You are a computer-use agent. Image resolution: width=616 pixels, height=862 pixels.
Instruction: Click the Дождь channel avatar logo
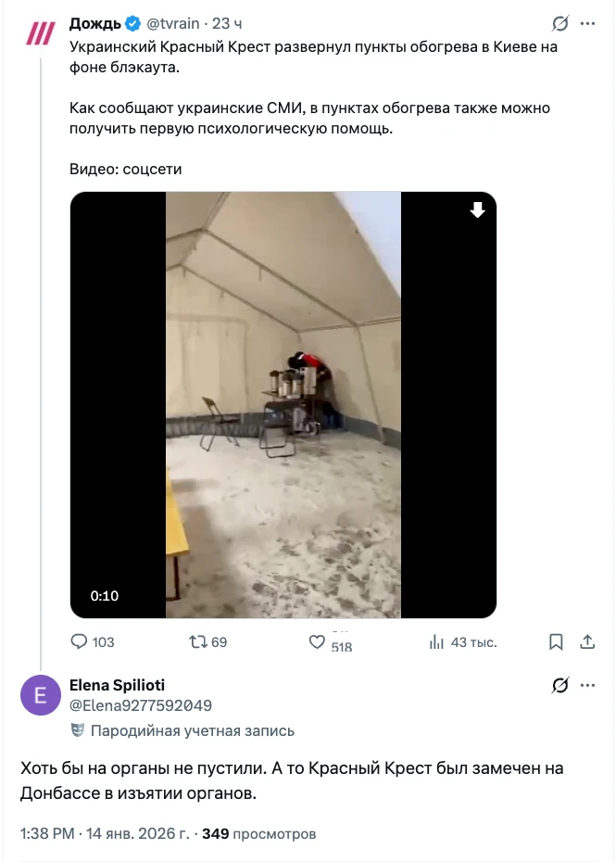click(40, 33)
